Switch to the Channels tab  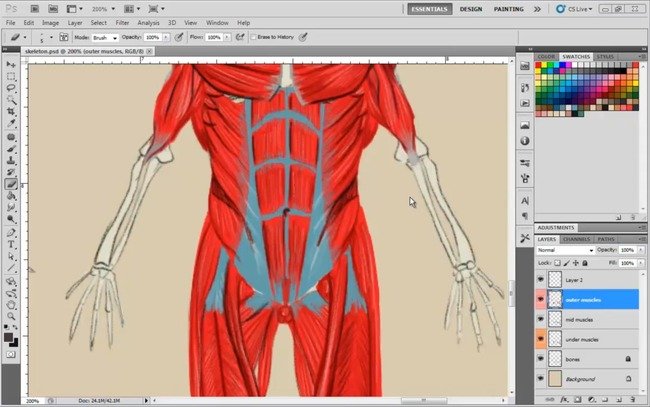576,239
